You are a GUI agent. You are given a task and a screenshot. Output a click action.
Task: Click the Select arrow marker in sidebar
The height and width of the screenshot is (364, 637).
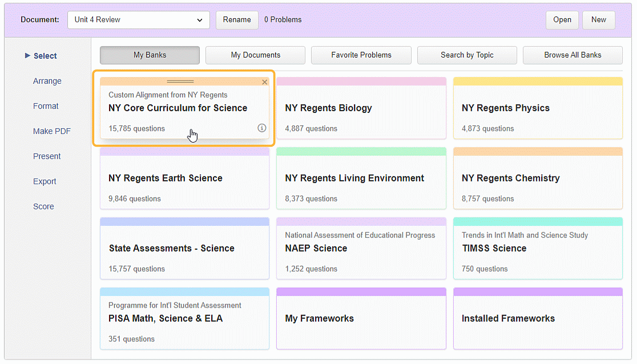27,56
